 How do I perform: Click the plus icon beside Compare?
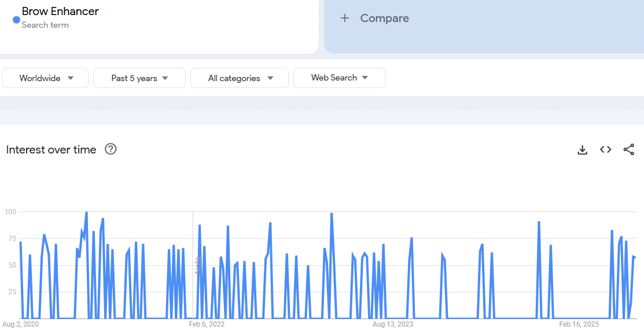tap(345, 18)
